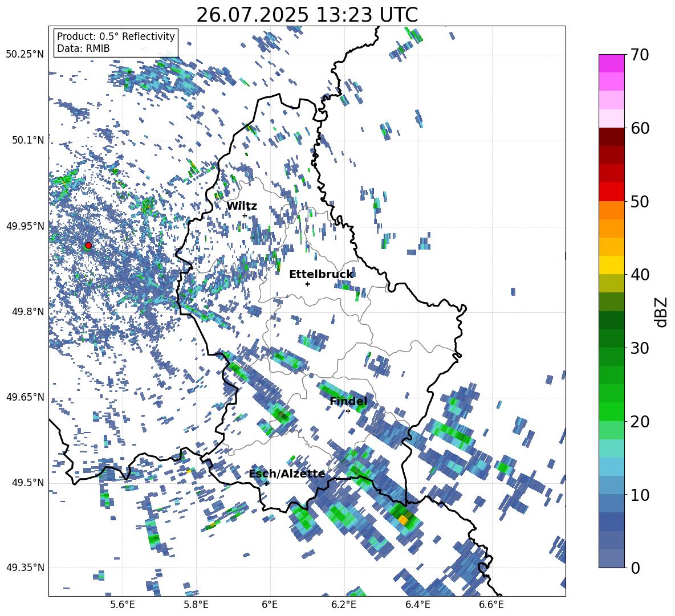Click the Findel location cross marker
This screenshot has width=675, height=616.
[348, 411]
